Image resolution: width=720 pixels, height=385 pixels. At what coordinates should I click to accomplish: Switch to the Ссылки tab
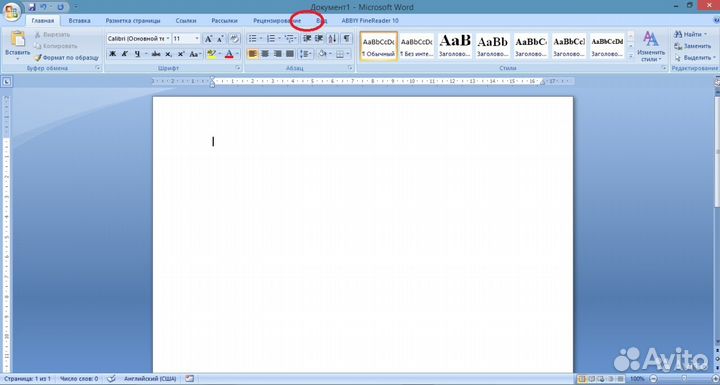coord(186,21)
